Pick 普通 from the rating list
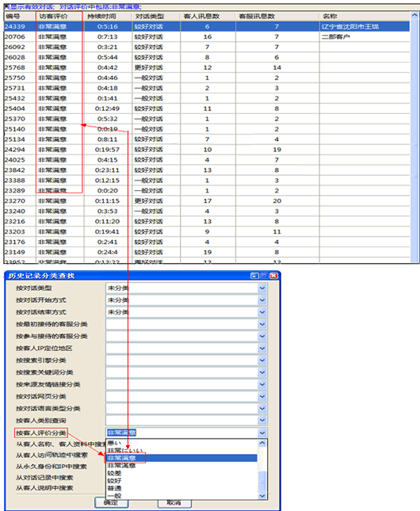420x511 pixels. point(182,488)
